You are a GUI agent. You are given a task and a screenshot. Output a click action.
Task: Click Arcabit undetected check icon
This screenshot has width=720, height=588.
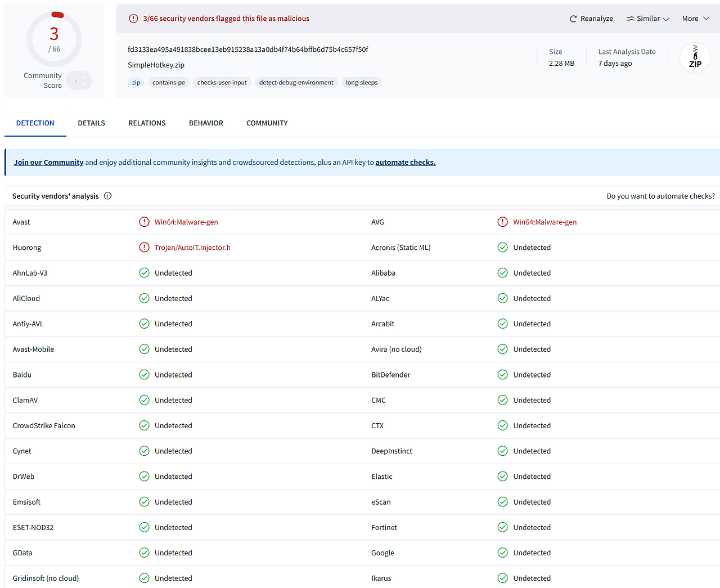click(x=502, y=324)
